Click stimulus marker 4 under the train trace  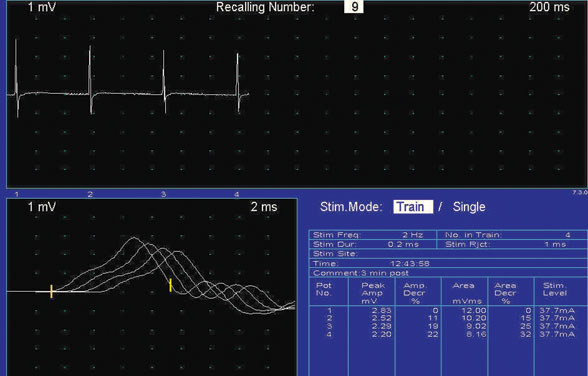(237, 194)
